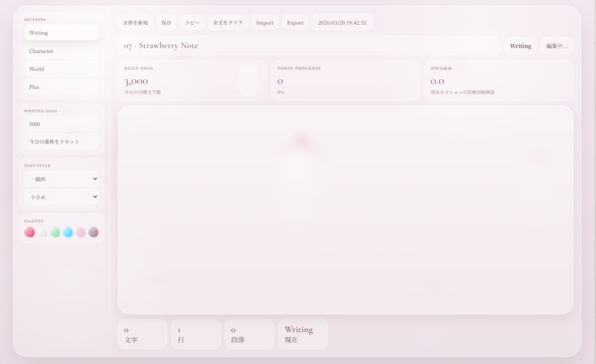
Task: Click inside the large writing editor area
Action: (346, 210)
